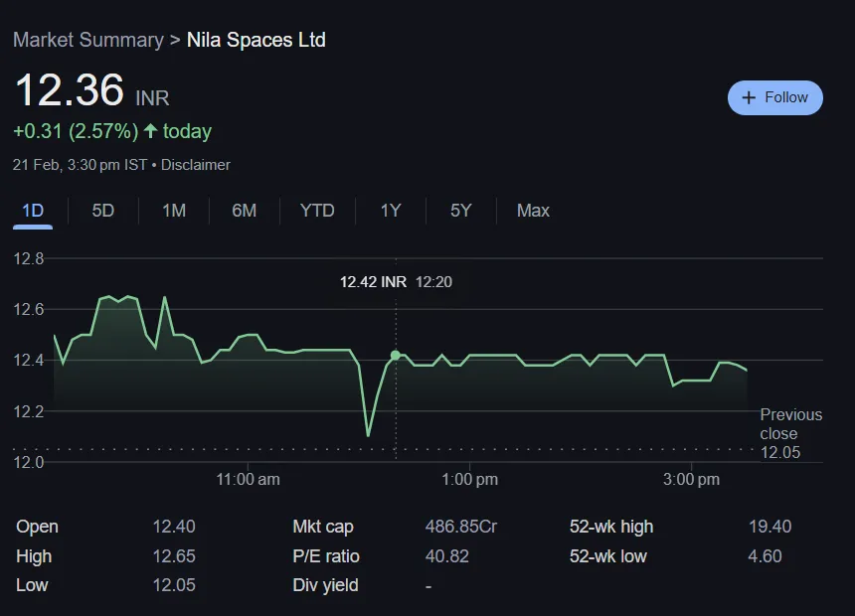Click the Mkt cap label
Image resolution: width=855 pixels, height=616 pixels.
click(323, 527)
